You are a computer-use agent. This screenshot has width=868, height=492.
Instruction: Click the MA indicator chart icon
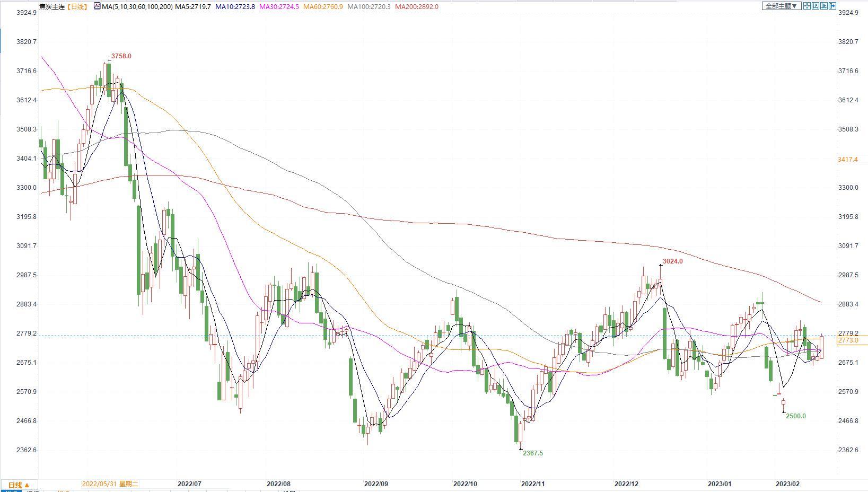coord(97,6)
